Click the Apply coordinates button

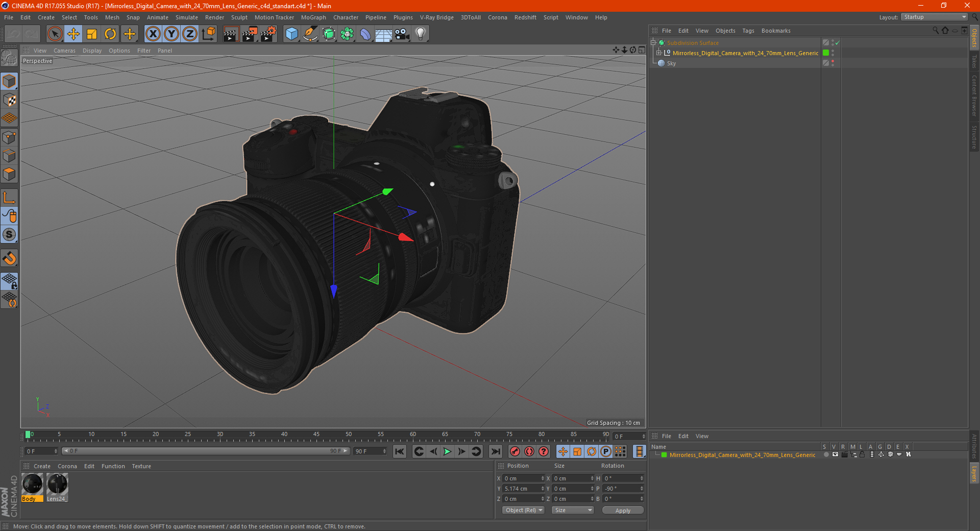point(623,511)
